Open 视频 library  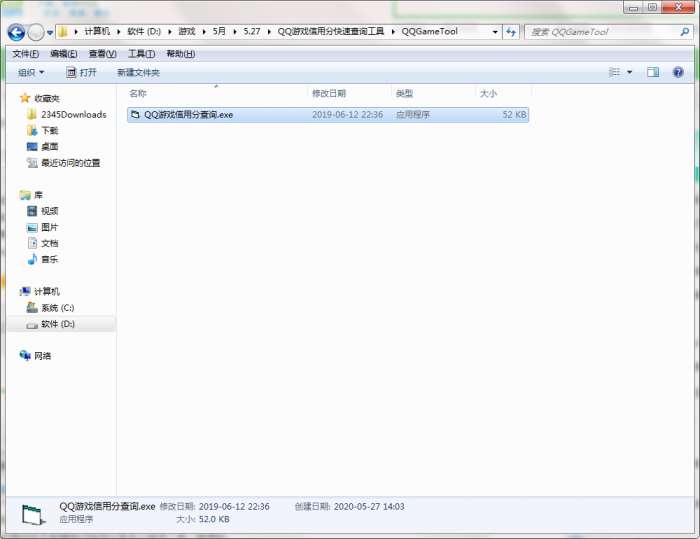(50, 211)
